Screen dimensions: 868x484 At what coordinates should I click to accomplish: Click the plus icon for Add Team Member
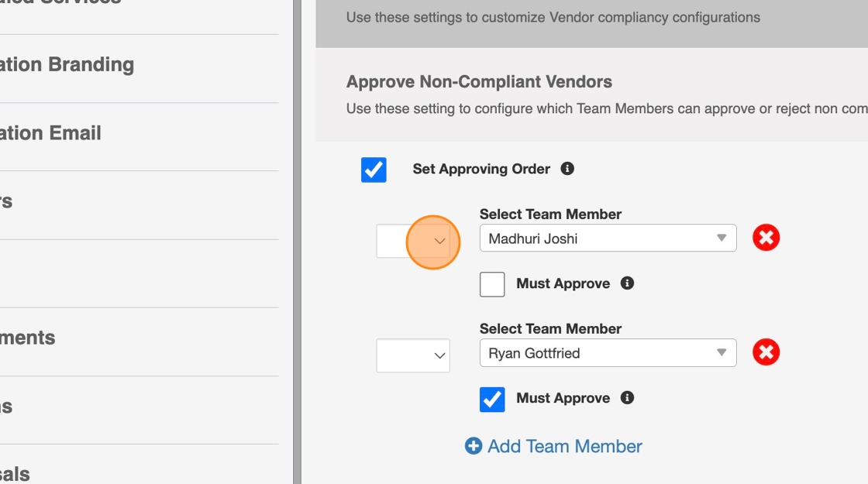473,446
